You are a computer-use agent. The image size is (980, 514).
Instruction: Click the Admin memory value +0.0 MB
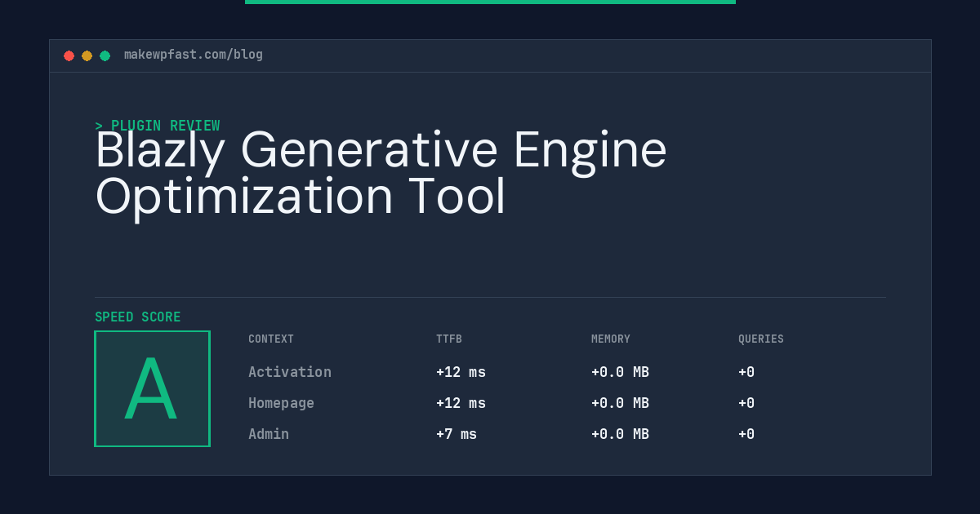[620, 434]
